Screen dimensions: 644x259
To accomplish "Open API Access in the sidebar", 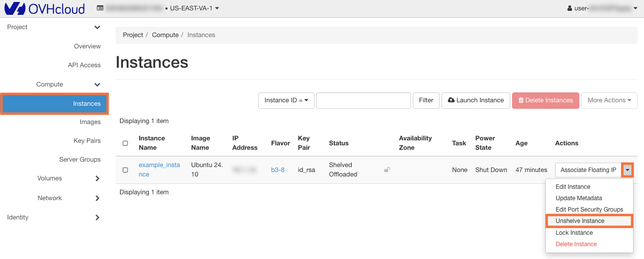I will pyautogui.click(x=84, y=65).
